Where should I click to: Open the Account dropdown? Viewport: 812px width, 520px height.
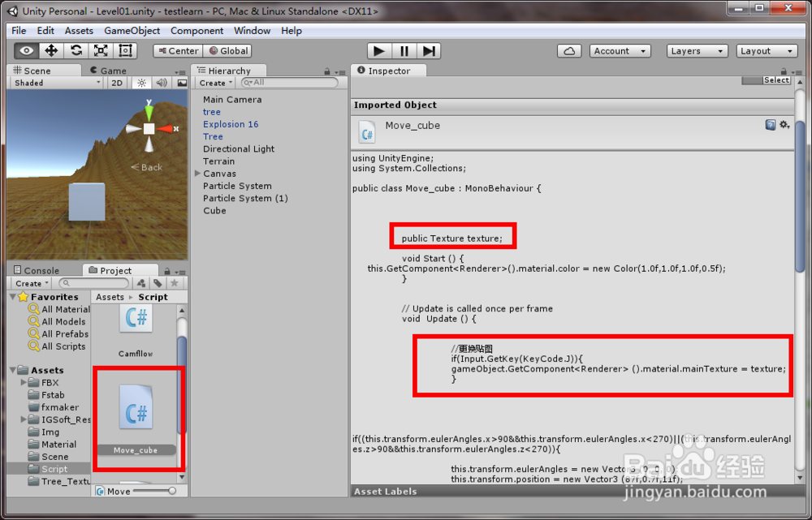tap(620, 51)
